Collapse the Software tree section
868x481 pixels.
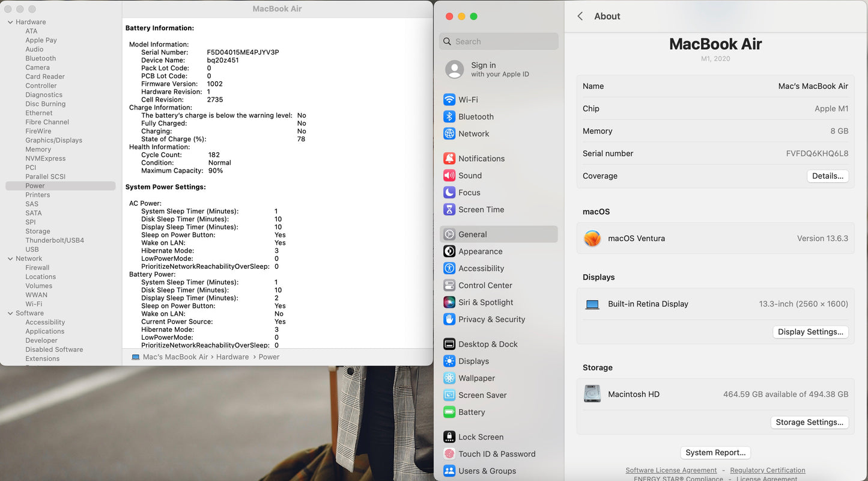click(x=10, y=313)
